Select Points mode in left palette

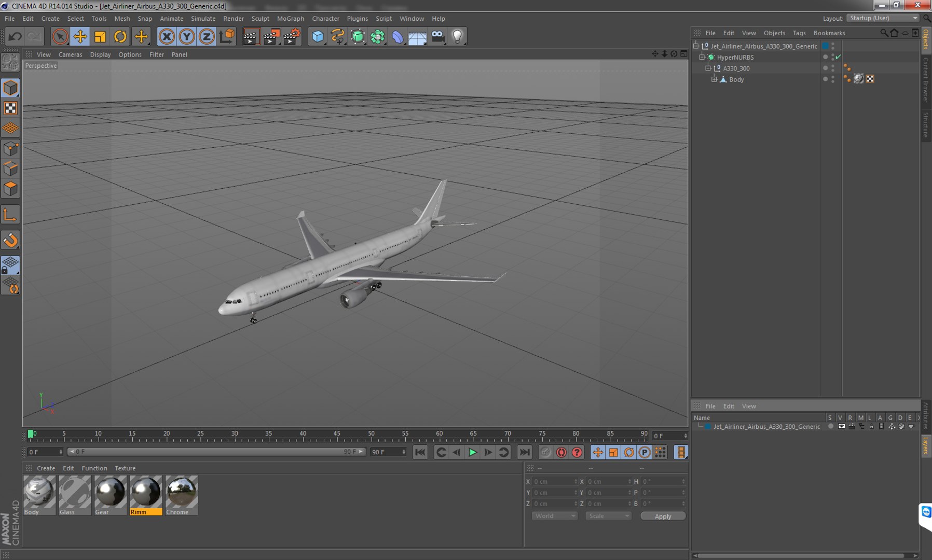pyautogui.click(x=10, y=149)
